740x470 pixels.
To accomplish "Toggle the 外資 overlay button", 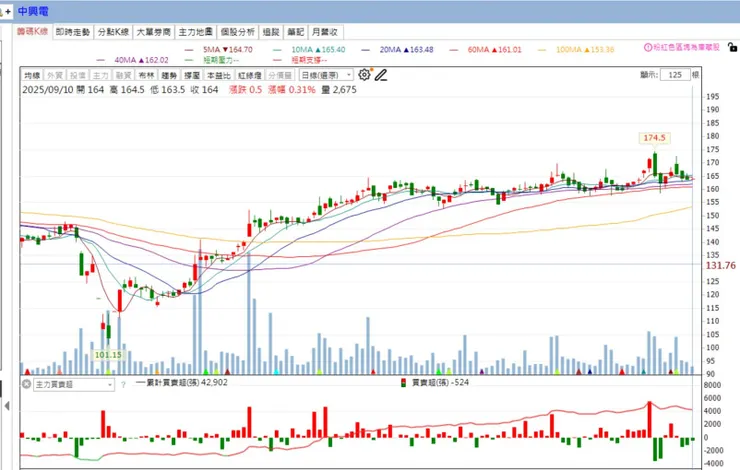I will [x=55, y=75].
